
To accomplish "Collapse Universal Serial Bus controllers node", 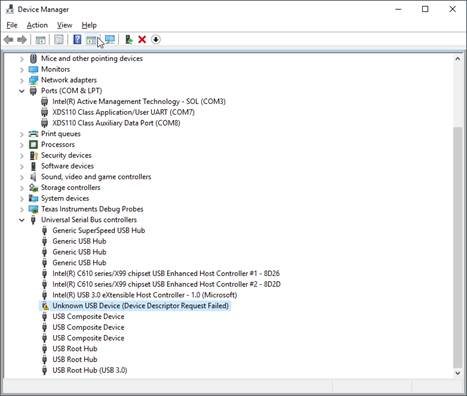I will pos(22,220).
